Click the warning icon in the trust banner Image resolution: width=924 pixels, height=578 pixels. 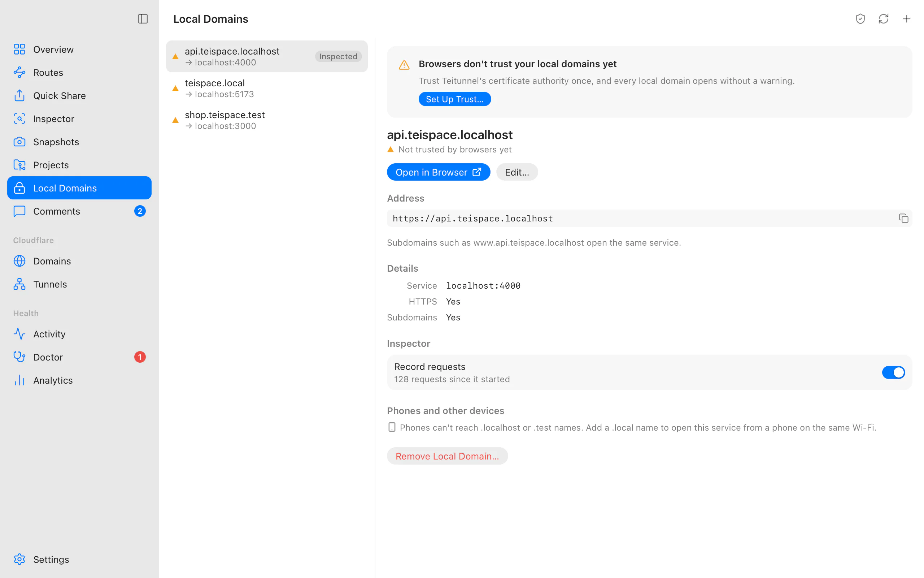(x=404, y=65)
